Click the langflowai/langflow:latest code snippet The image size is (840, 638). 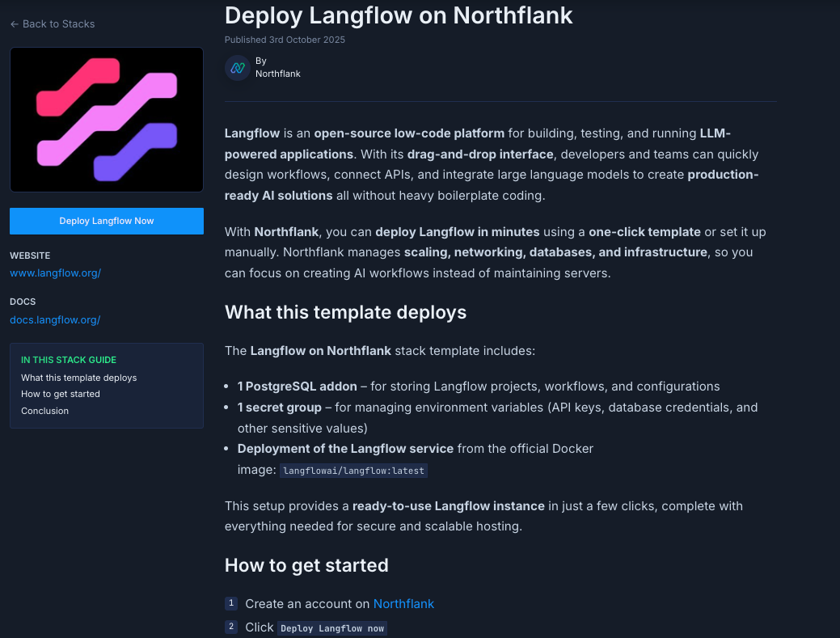pyautogui.click(x=352, y=471)
